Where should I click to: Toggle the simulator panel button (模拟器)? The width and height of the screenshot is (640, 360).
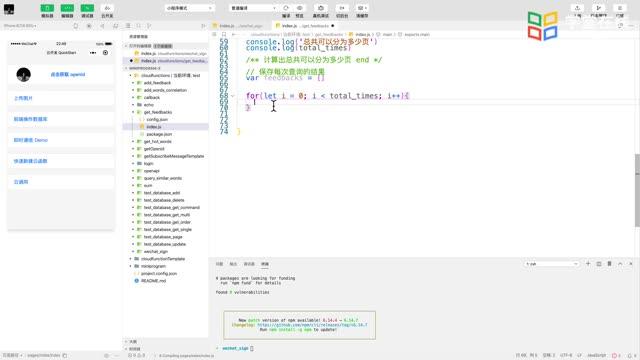(47, 8)
